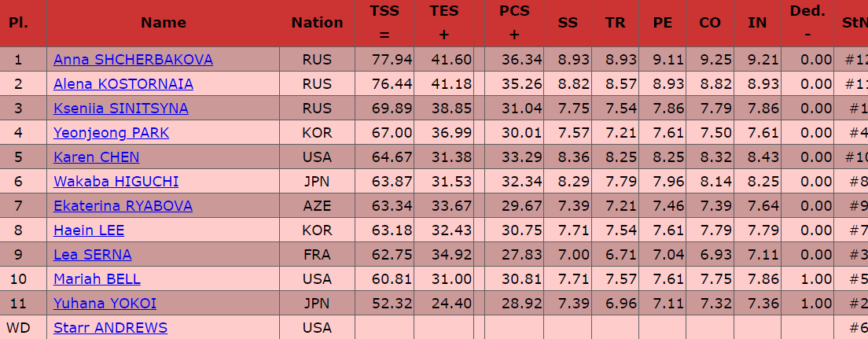Viewport: 868px width, 339px height.
Task: Click the Ded. column header
Action: (807, 24)
